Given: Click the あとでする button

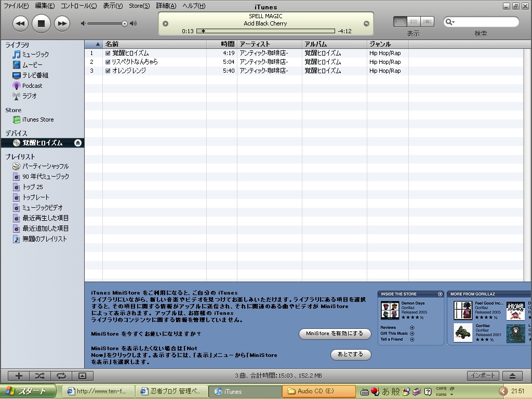Looking at the screenshot, I should tap(351, 354).
